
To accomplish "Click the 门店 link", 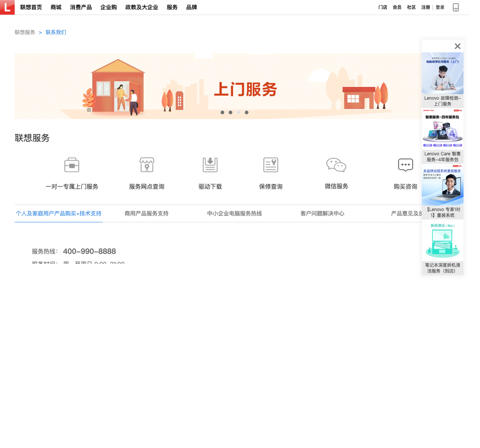I will [x=383, y=7].
